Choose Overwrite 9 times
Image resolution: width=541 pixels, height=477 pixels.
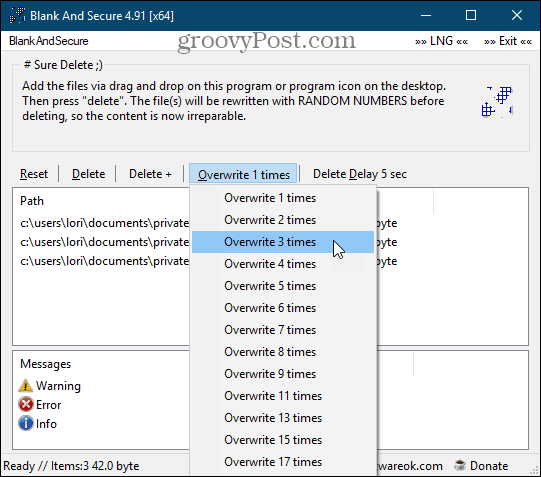283,374
